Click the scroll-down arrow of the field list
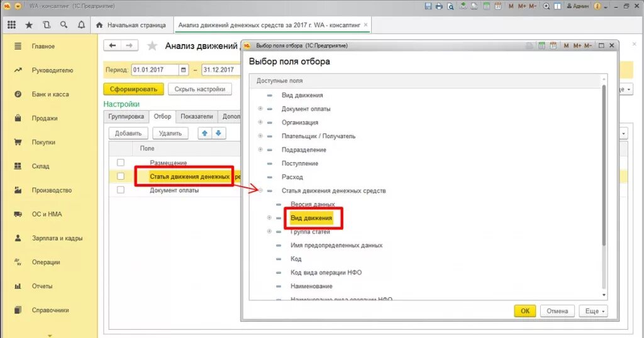Screen dimensions: 644x338 tap(604, 295)
